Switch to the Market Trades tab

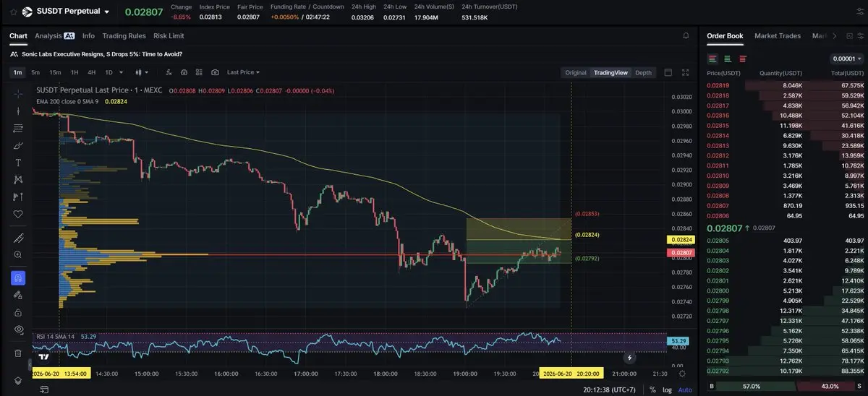click(x=779, y=35)
